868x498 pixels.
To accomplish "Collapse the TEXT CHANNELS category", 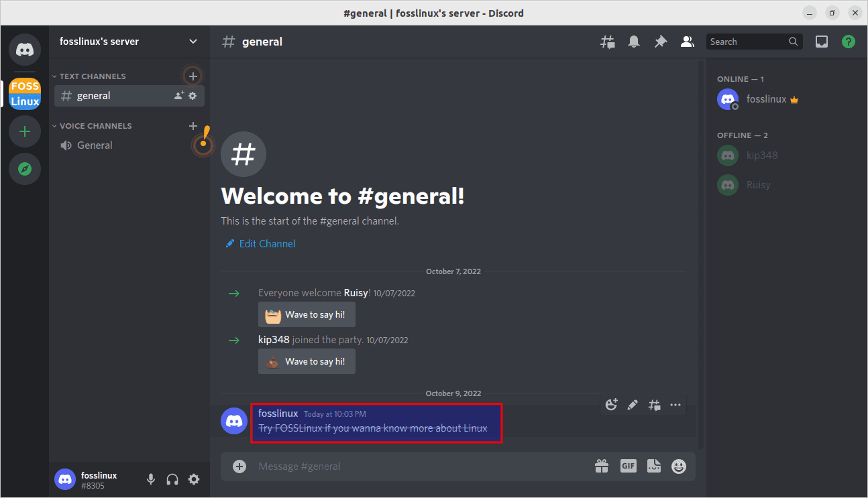I will (x=93, y=76).
